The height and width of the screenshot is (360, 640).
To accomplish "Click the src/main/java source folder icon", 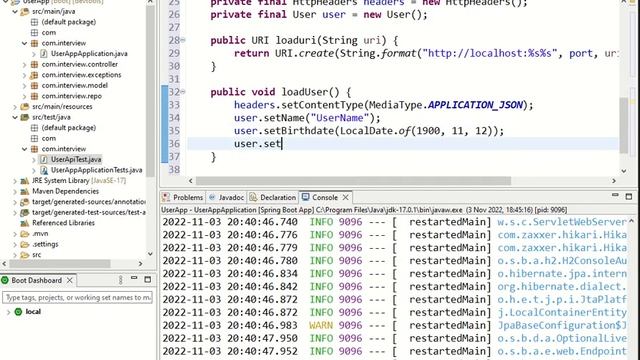I will [x=25, y=11].
